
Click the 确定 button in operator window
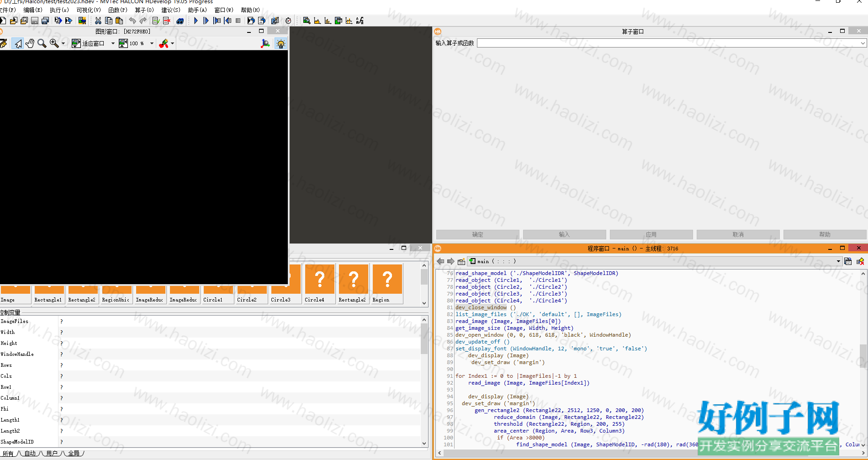coord(478,234)
